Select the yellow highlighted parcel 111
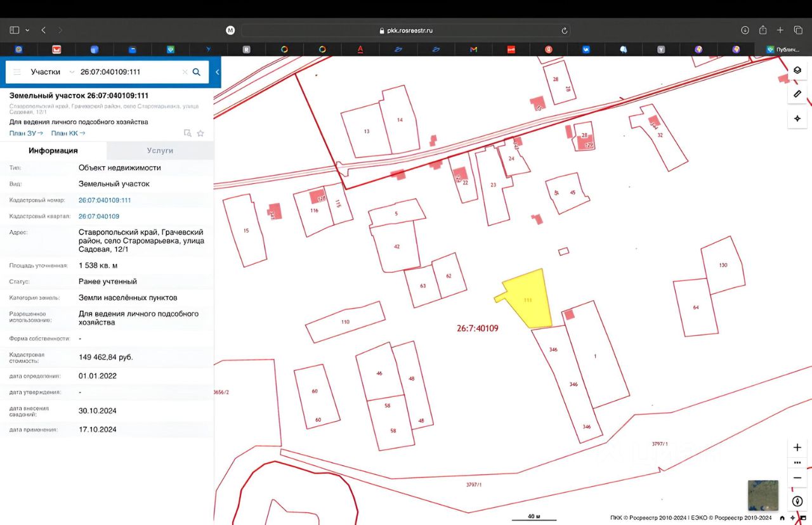812x525 pixels. coord(529,299)
